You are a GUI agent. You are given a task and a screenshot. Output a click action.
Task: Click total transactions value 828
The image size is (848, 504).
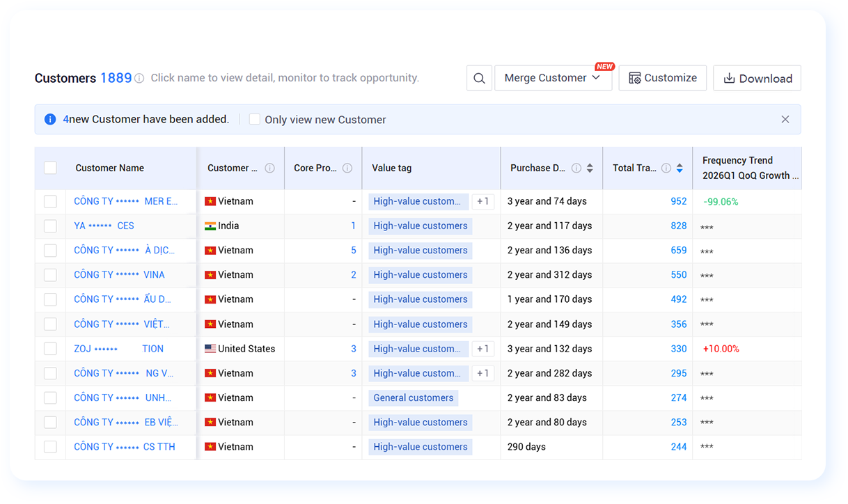[x=679, y=226]
